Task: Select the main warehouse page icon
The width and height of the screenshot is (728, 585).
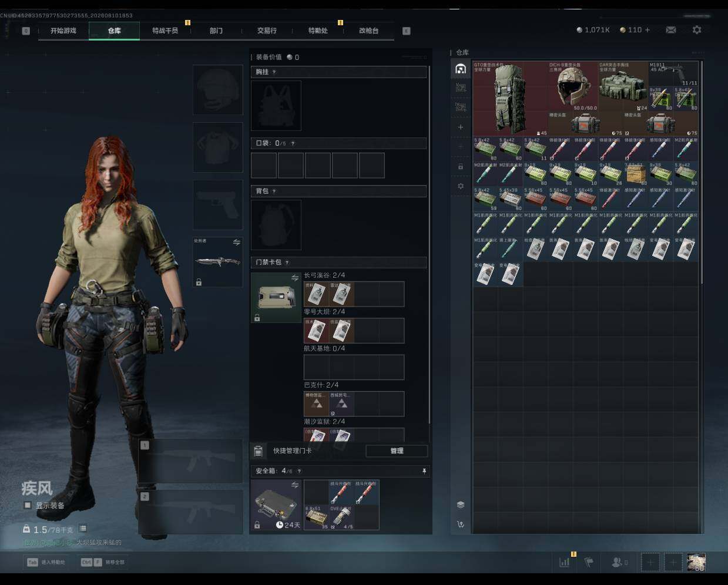Action: pos(461,69)
